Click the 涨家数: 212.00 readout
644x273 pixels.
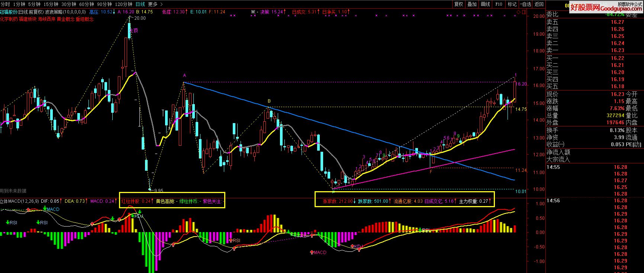(339, 201)
